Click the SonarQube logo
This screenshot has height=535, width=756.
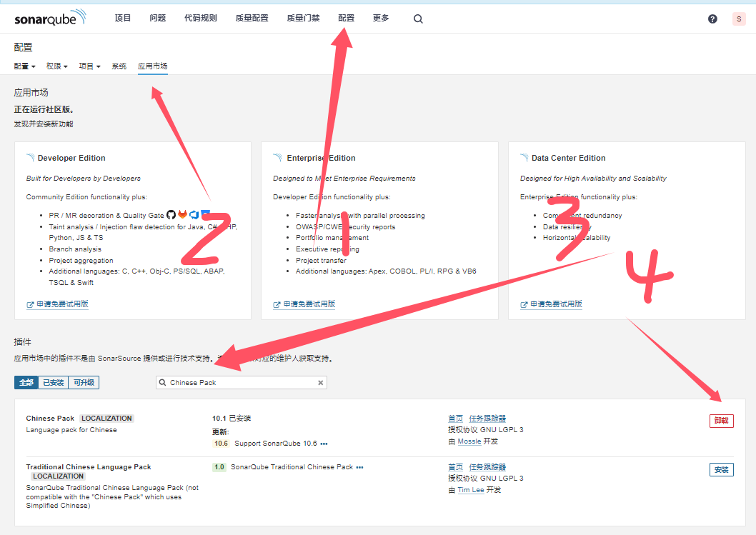(x=50, y=18)
